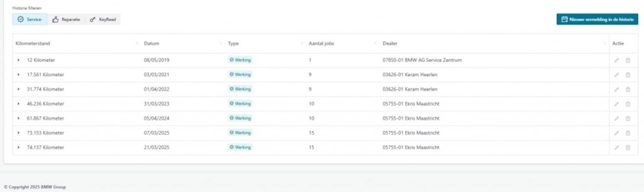Trash the 61.867 Kilometer entry

pyautogui.click(x=628, y=118)
